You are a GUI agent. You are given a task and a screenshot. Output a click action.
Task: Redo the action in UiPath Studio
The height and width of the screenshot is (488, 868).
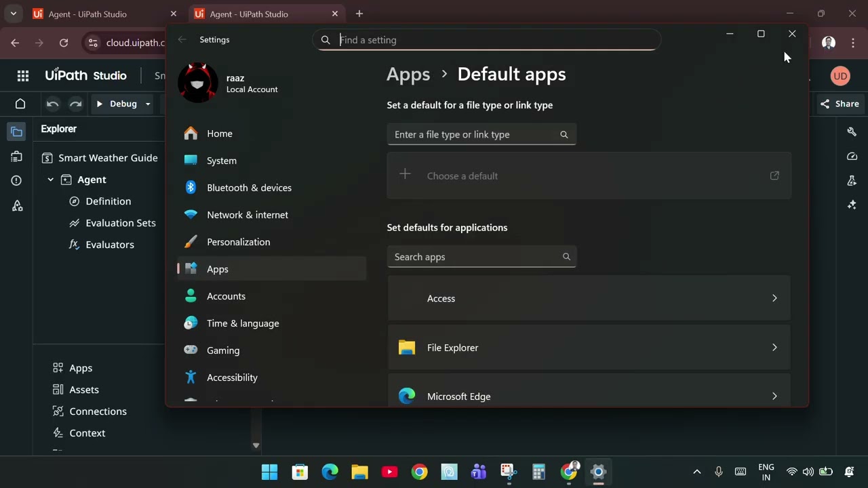(75, 104)
